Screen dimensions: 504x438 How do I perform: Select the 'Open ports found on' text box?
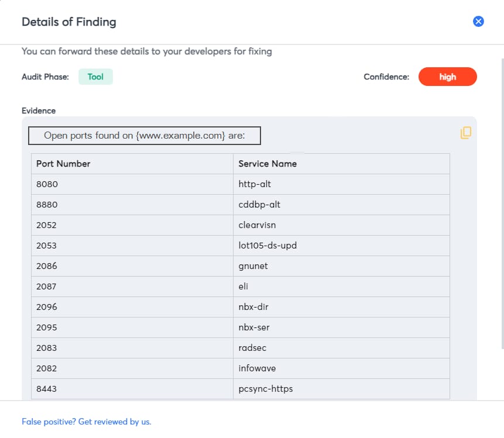point(145,136)
